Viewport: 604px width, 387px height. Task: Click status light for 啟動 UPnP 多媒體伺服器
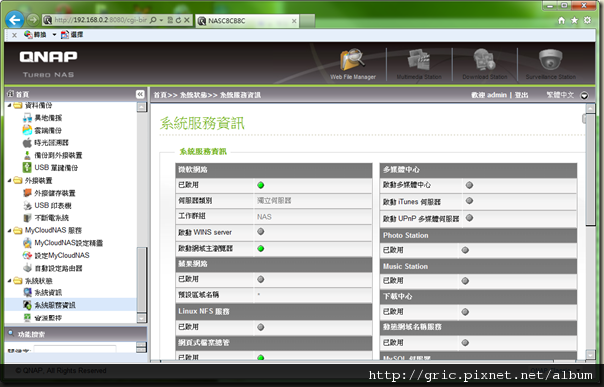coord(469,218)
